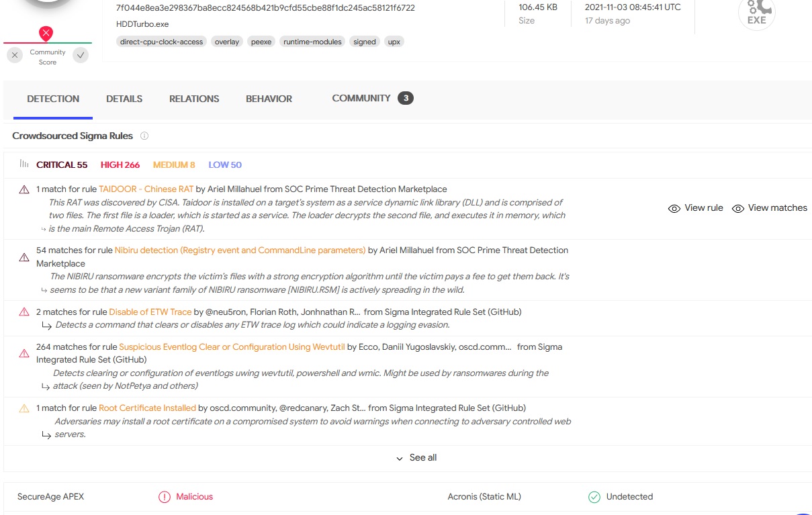Click the eye icon next to View rule
This screenshot has height=515, width=812.
point(674,209)
